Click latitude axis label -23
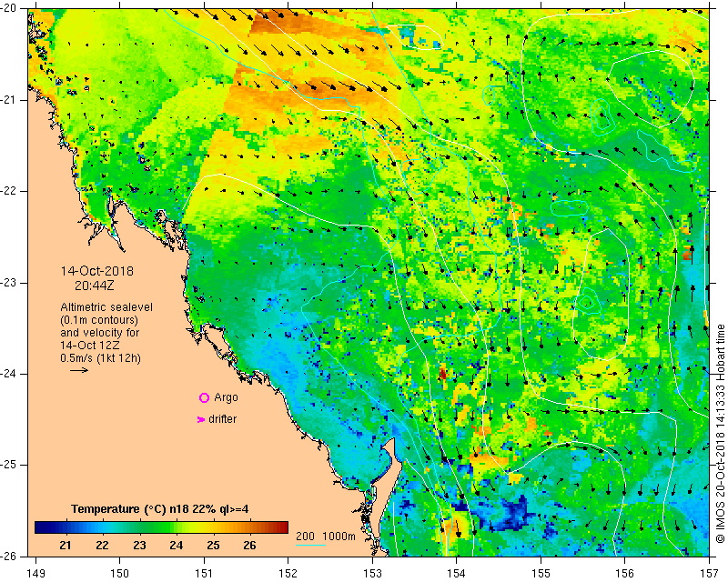 click(x=10, y=283)
